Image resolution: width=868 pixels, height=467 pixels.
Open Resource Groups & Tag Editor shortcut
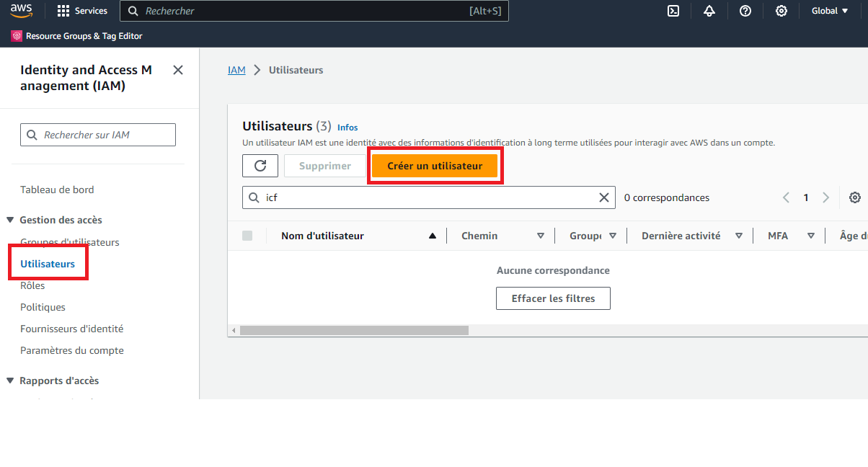coord(77,36)
